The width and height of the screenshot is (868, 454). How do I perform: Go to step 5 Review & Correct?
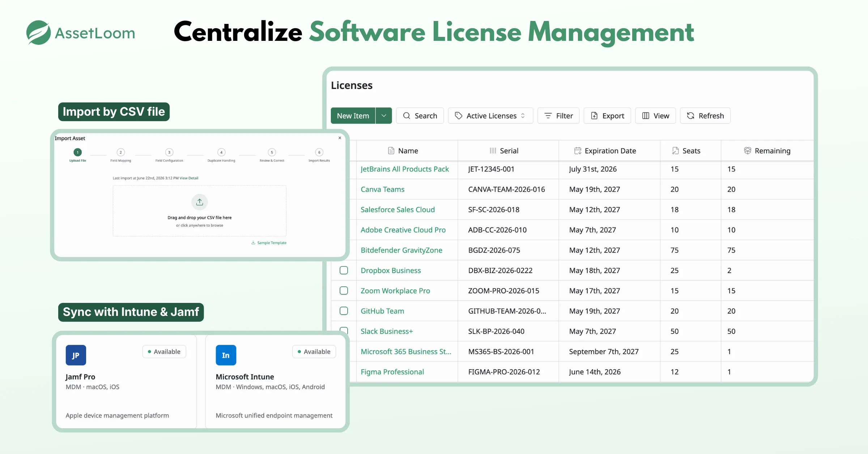point(272,155)
